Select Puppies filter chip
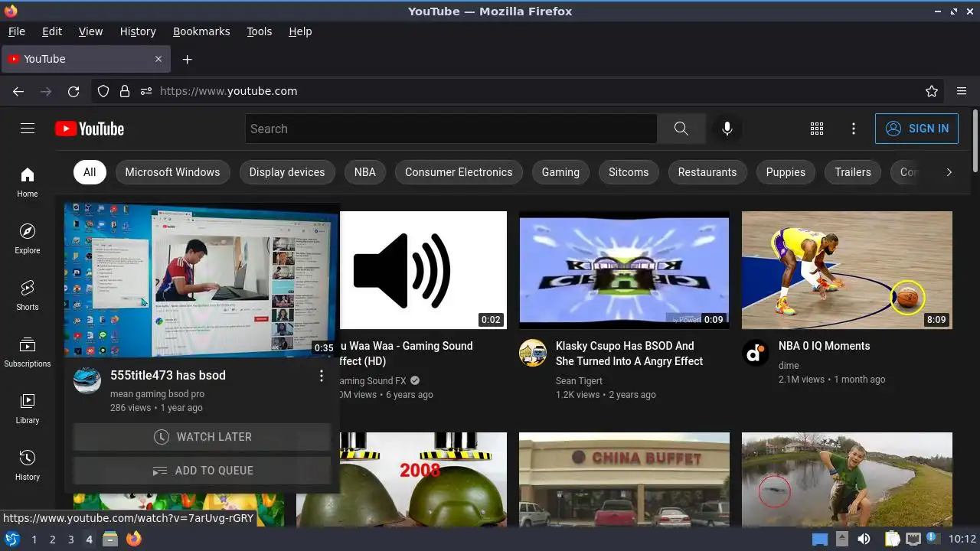The width and height of the screenshot is (980, 551). (786, 172)
